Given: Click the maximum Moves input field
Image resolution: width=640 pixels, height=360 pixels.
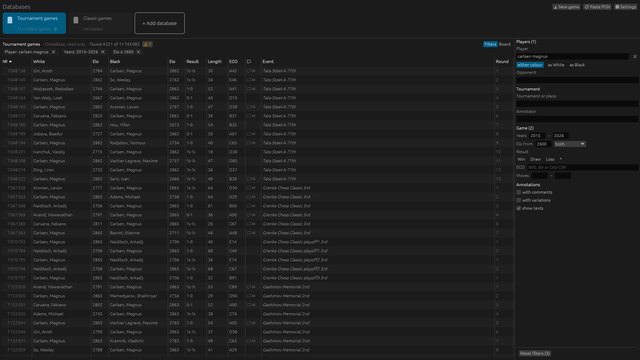Looking at the screenshot, I should tap(563, 176).
